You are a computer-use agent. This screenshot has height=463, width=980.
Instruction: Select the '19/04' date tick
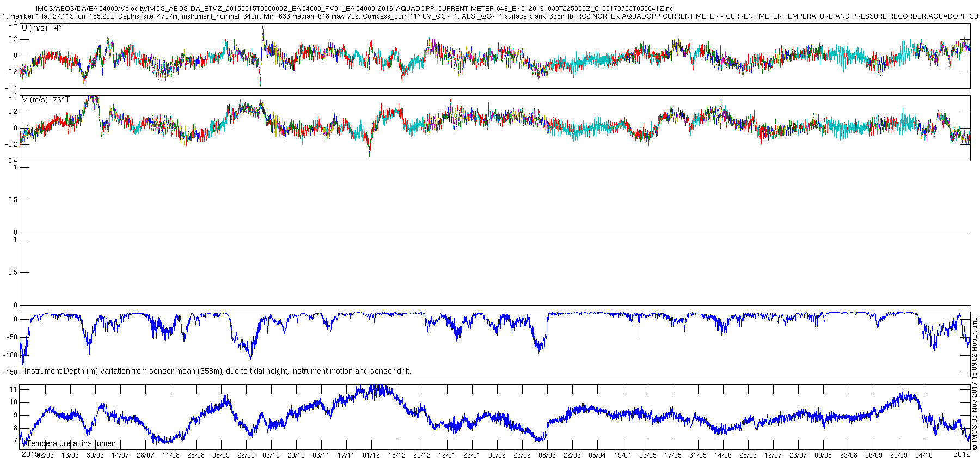pyautogui.click(x=623, y=455)
